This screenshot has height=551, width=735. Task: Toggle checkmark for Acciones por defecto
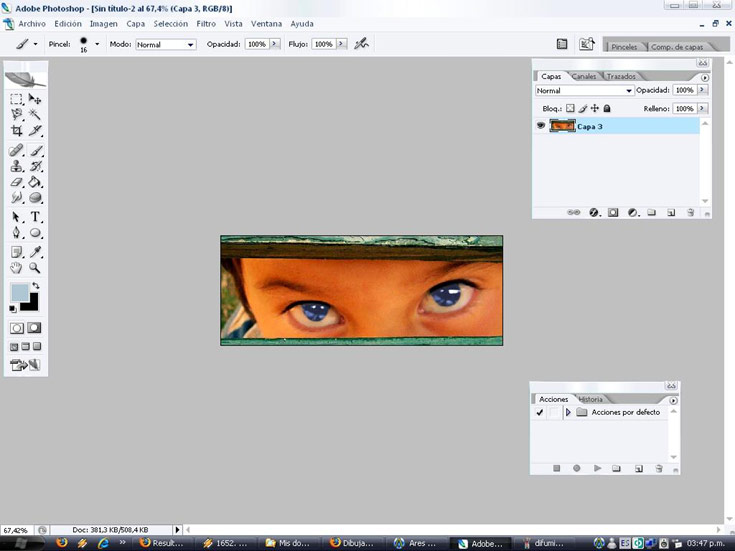(540, 412)
